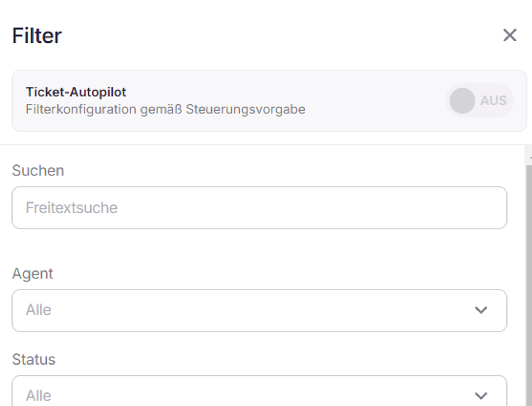Select the Alle placeholder in Status field
Screen dimensions: 532x406
(x=38, y=396)
